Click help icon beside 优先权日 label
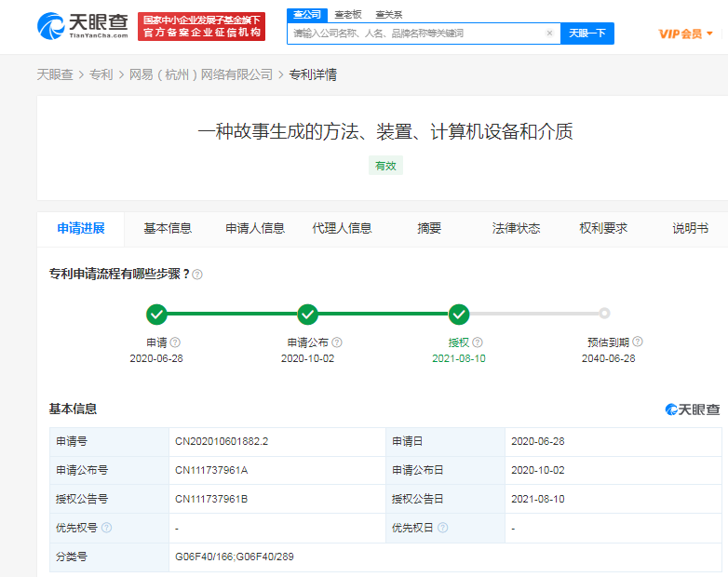The image size is (728, 577). click(442, 528)
